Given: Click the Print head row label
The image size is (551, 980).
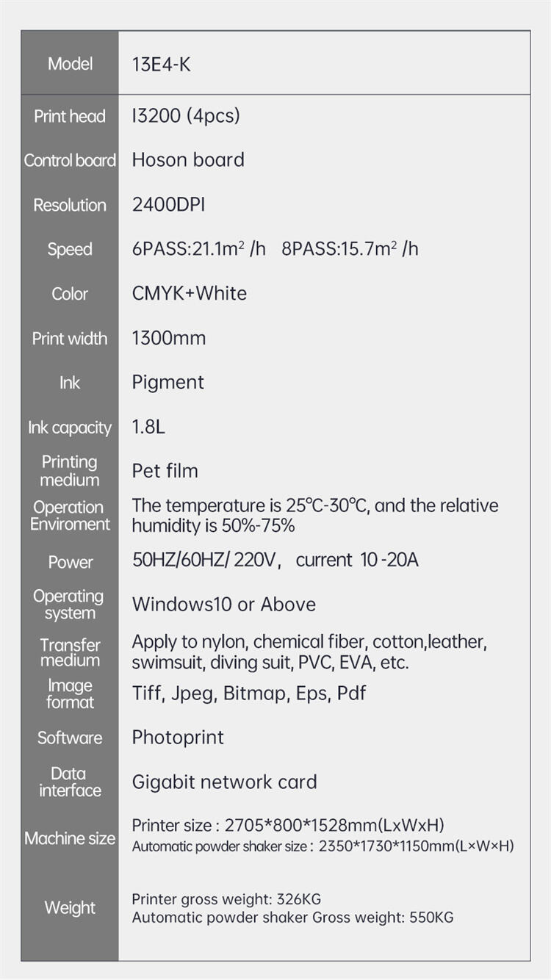Looking at the screenshot, I should (x=70, y=116).
